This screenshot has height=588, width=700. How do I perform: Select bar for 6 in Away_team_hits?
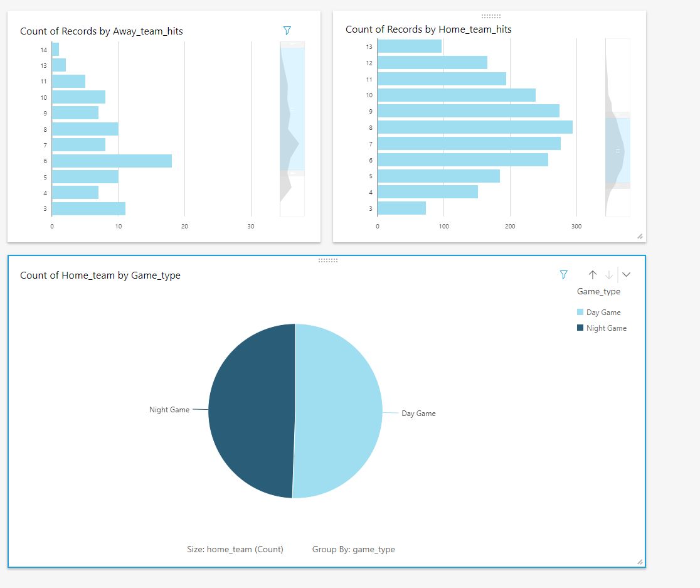(x=112, y=161)
